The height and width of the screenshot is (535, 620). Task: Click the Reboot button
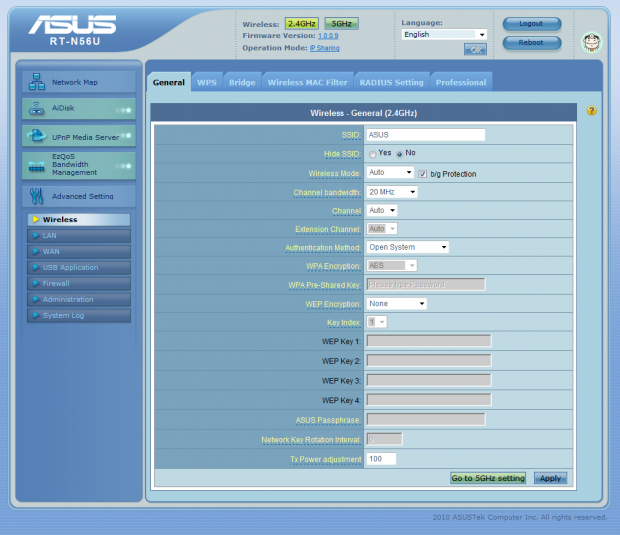point(532,43)
